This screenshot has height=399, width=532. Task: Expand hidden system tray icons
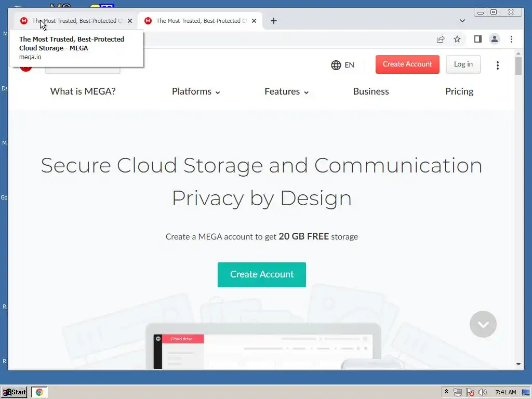[x=446, y=392]
